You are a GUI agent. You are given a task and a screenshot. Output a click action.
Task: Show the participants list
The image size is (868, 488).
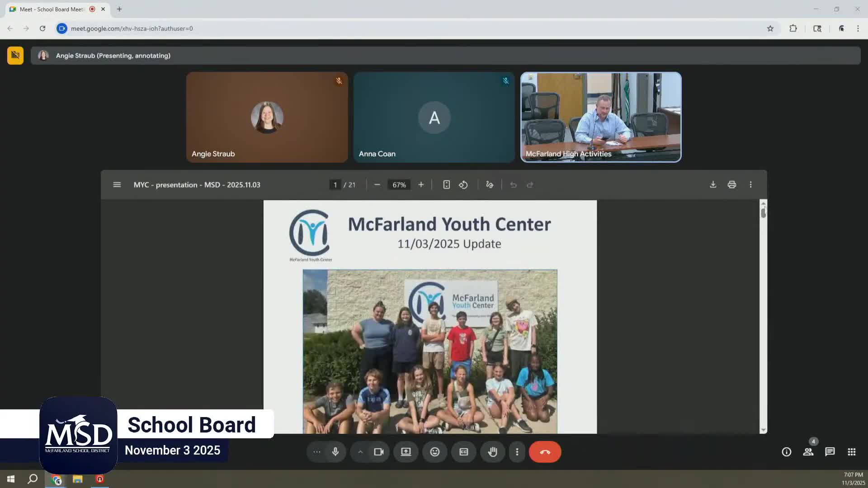tap(808, 452)
